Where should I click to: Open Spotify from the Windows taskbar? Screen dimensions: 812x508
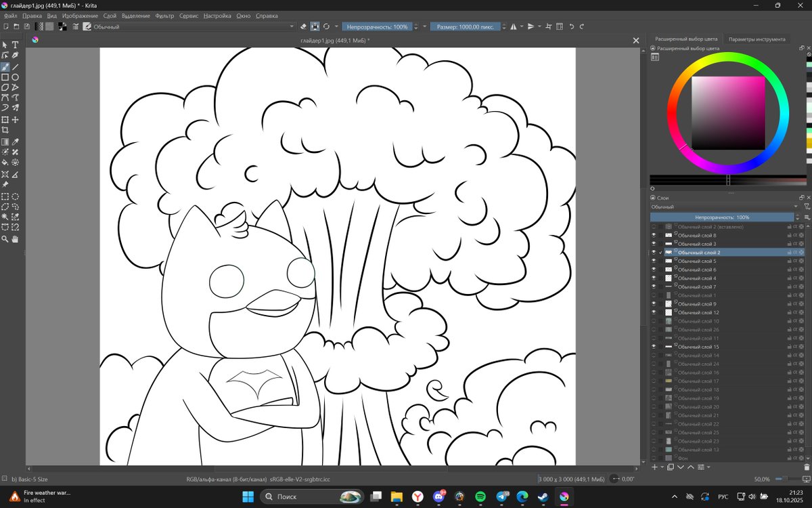(x=480, y=496)
